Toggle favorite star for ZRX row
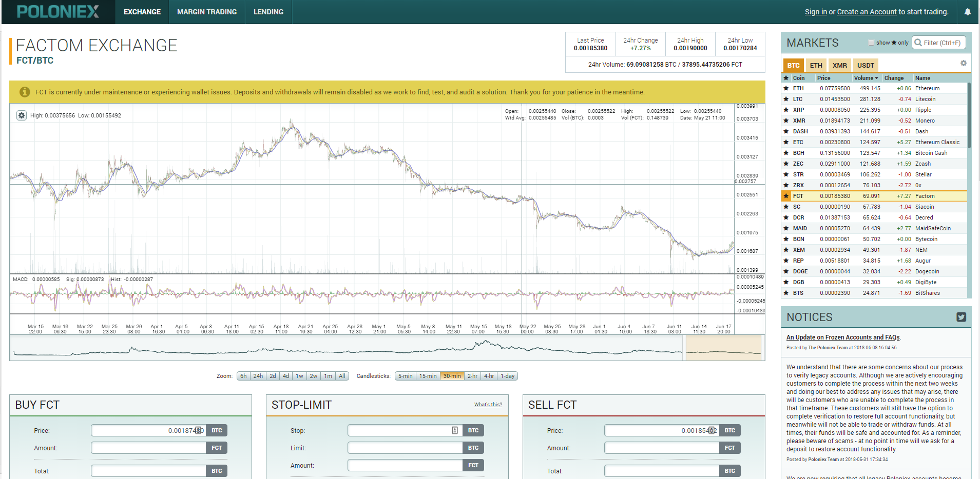The height and width of the screenshot is (479, 980). pyautogui.click(x=786, y=185)
